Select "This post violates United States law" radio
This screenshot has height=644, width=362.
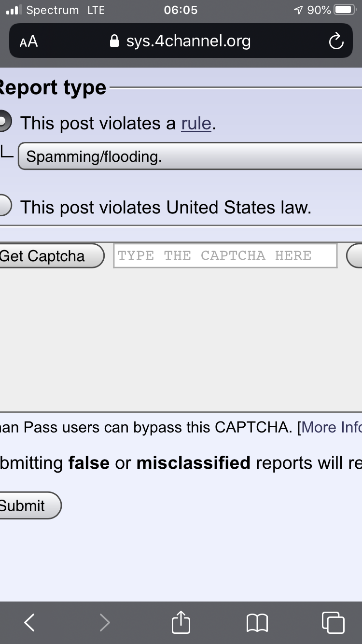3,206
